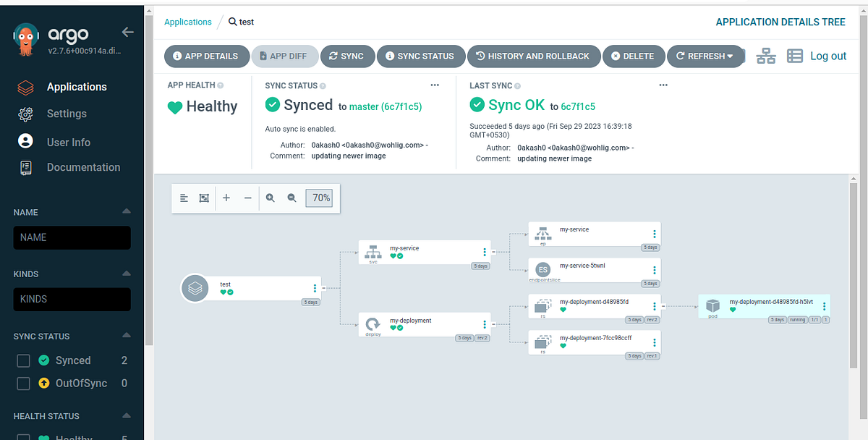This screenshot has height=440, width=868.
Task: Click the NAME filter input field
Action: pyautogui.click(x=72, y=237)
